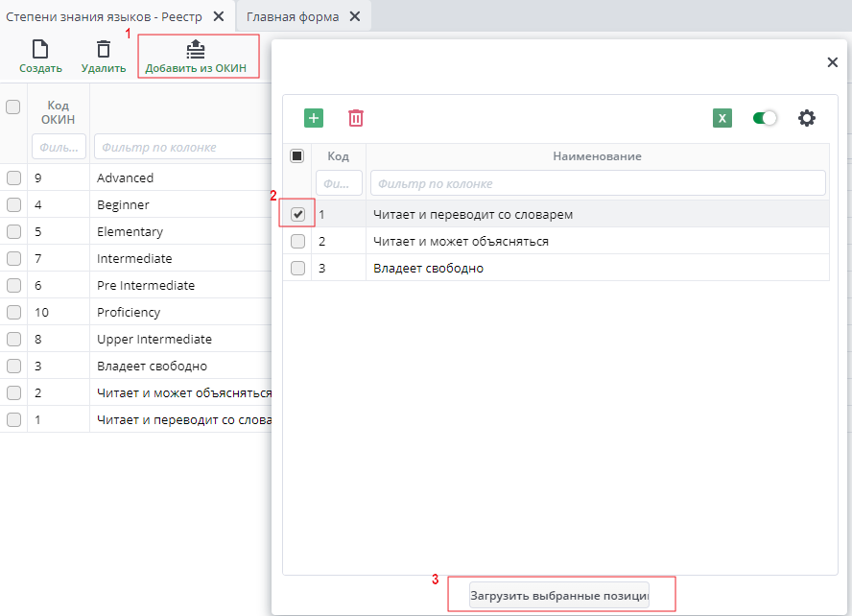
Task: Check row Читает и может объясняться in dialog
Action: (x=297, y=241)
